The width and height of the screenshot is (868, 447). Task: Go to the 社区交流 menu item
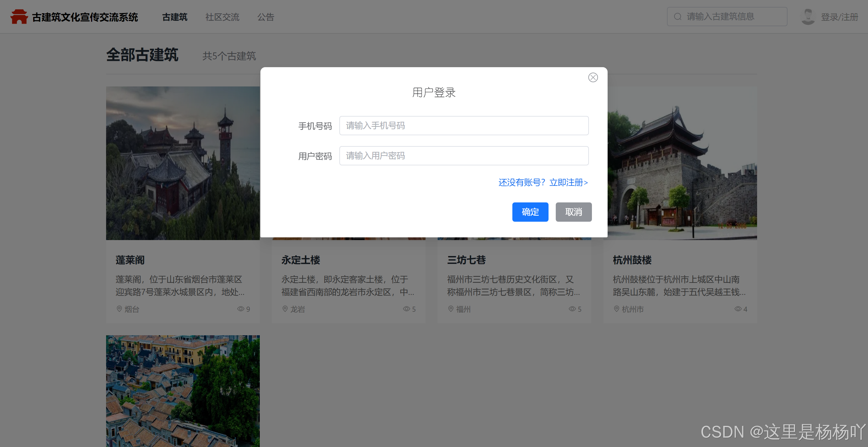point(222,17)
